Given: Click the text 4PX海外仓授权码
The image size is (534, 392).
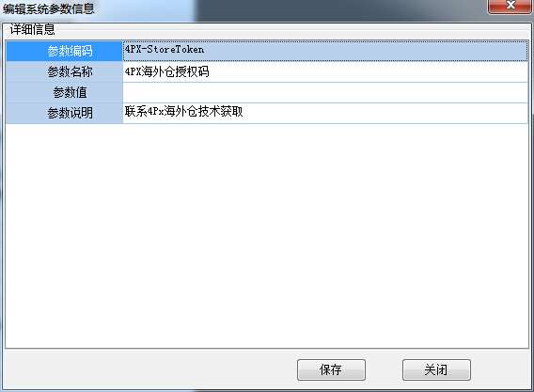Looking at the screenshot, I should pyautogui.click(x=167, y=71).
